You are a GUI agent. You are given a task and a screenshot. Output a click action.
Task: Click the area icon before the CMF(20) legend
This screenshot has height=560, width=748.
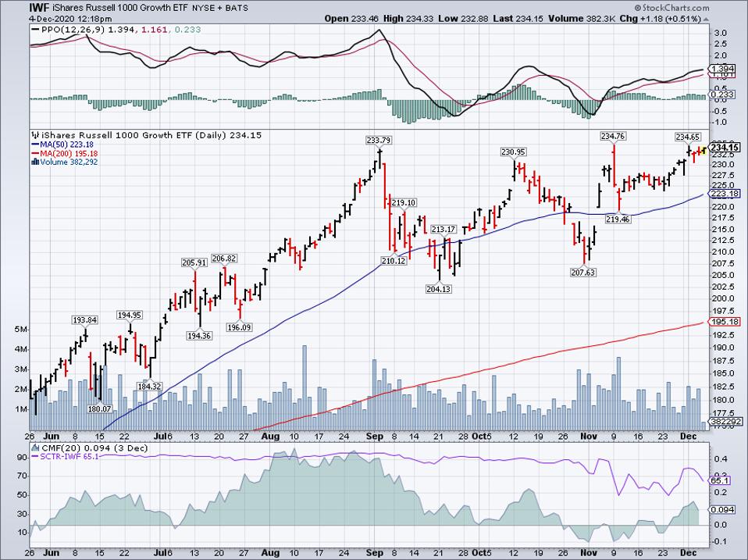coord(35,448)
